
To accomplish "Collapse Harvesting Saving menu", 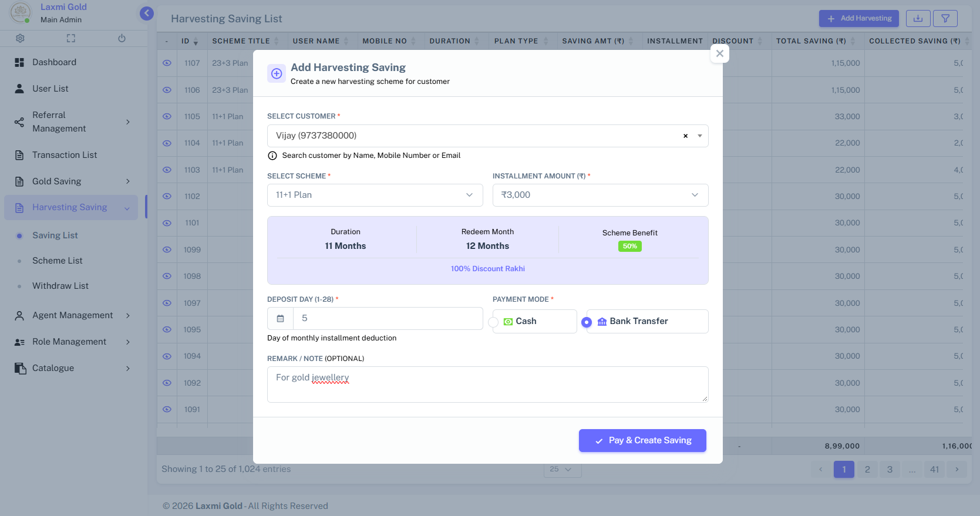I will point(71,207).
